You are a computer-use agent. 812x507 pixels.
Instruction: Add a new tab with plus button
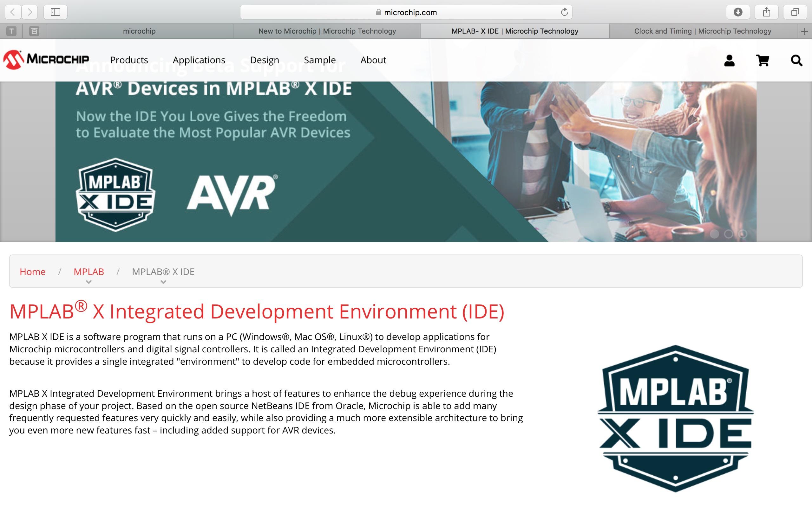[x=804, y=31]
